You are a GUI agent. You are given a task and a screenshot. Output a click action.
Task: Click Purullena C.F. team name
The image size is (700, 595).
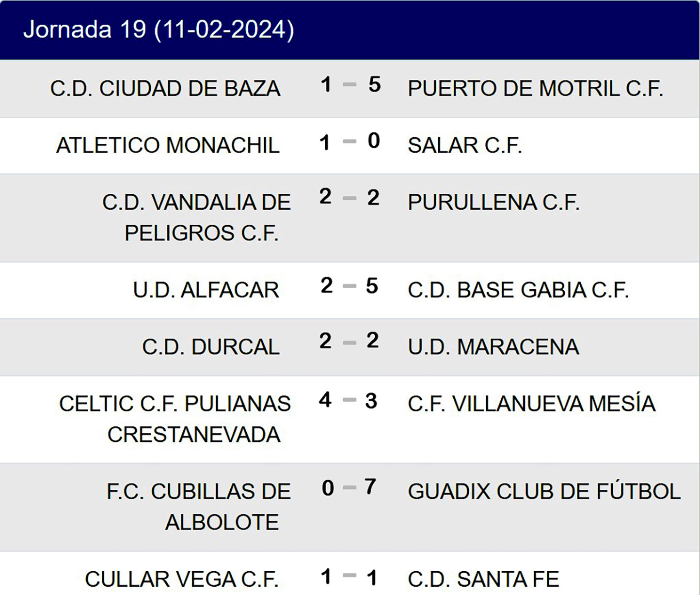click(x=493, y=203)
